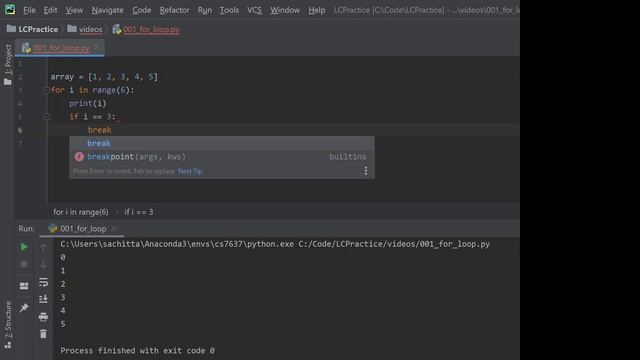Open the View menu
The width and height of the screenshot is (640, 360).
pyautogui.click(x=74, y=10)
